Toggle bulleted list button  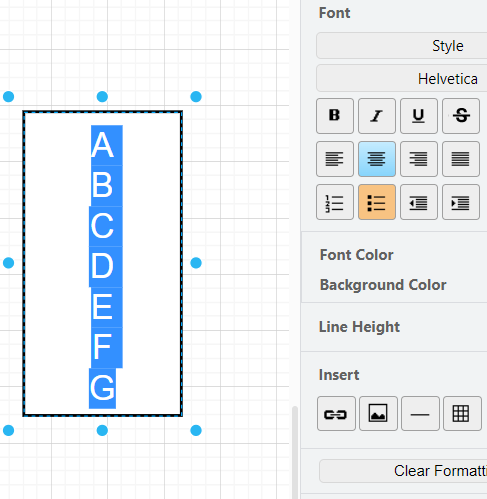[x=377, y=202]
